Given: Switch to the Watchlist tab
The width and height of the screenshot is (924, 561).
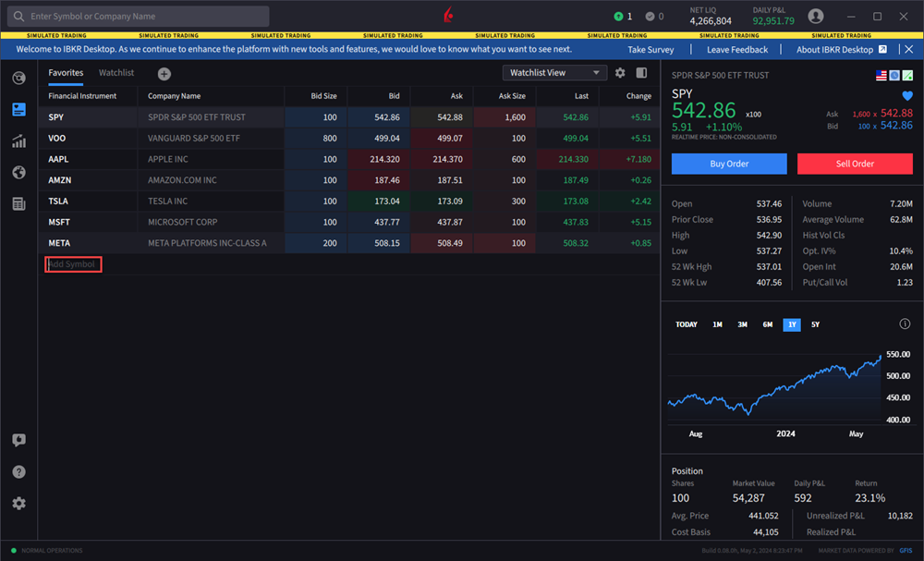Looking at the screenshot, I should [116, 72].
